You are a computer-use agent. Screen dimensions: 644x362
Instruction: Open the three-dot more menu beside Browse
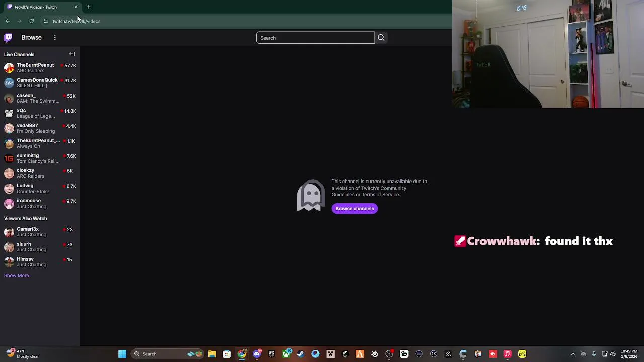(55, 38)
